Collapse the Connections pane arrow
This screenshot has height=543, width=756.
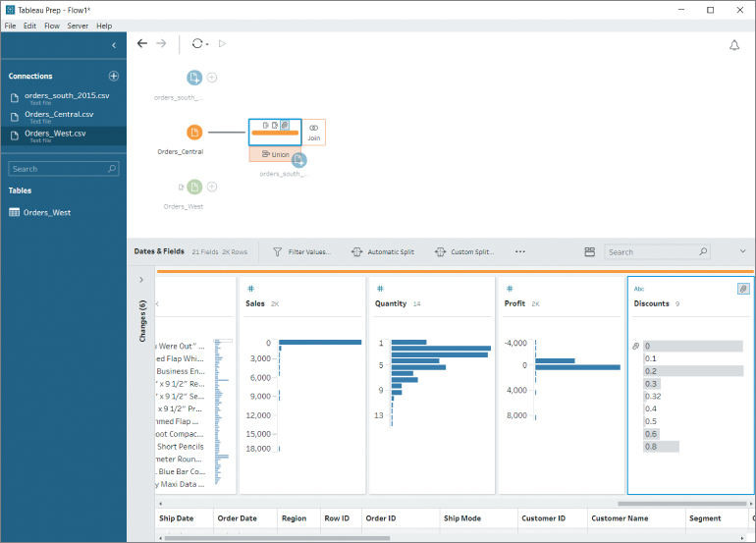[x=114, y=45]
